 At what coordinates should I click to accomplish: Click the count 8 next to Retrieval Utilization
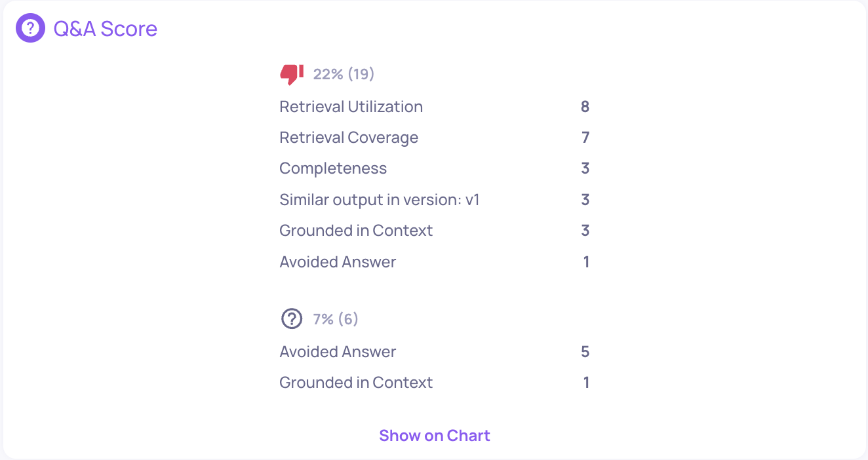pos(585,107)
